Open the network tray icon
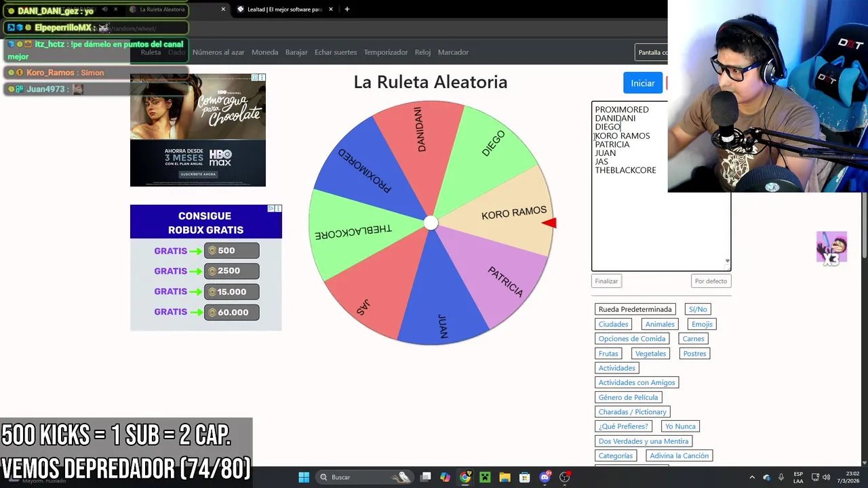The image size is (868, 488). (x=815, y=477)
